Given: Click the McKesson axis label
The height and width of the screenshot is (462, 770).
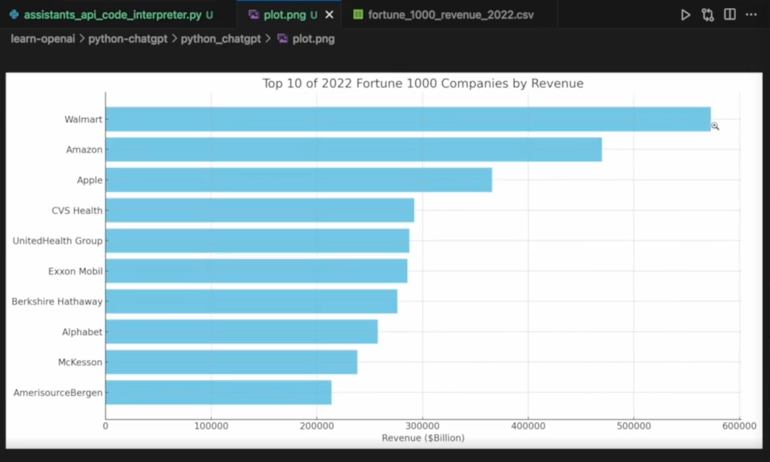Looking at the screenshot, I should [x=80, y=362].
